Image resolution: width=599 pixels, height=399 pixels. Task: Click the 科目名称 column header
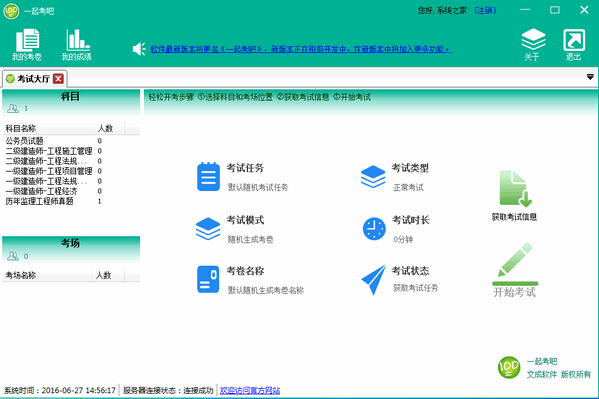[x=49, y=128]
